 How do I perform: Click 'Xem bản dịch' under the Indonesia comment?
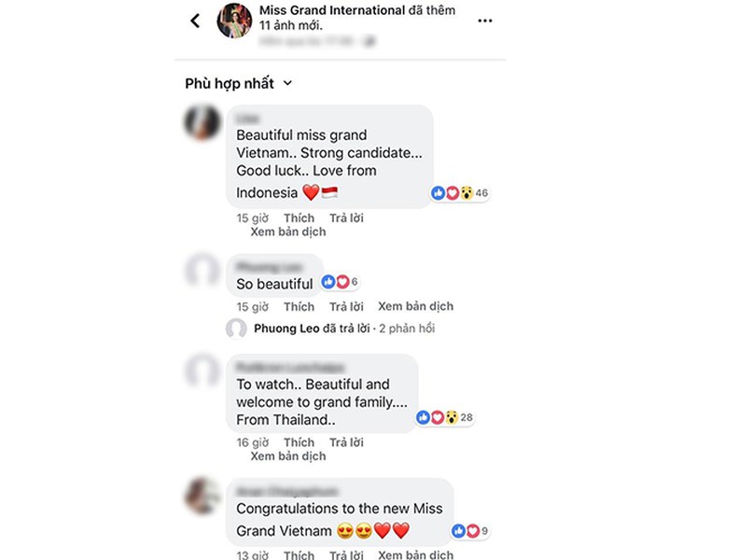click(288, 231)
